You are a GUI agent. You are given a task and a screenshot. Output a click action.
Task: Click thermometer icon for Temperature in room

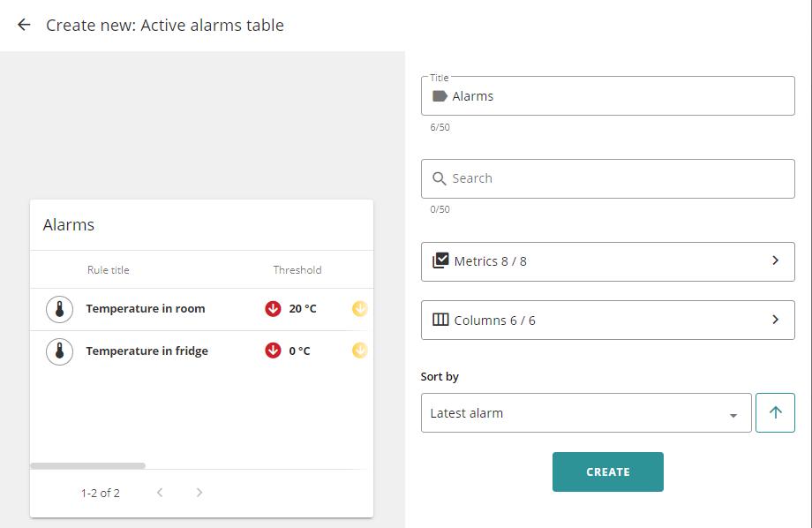59,309
